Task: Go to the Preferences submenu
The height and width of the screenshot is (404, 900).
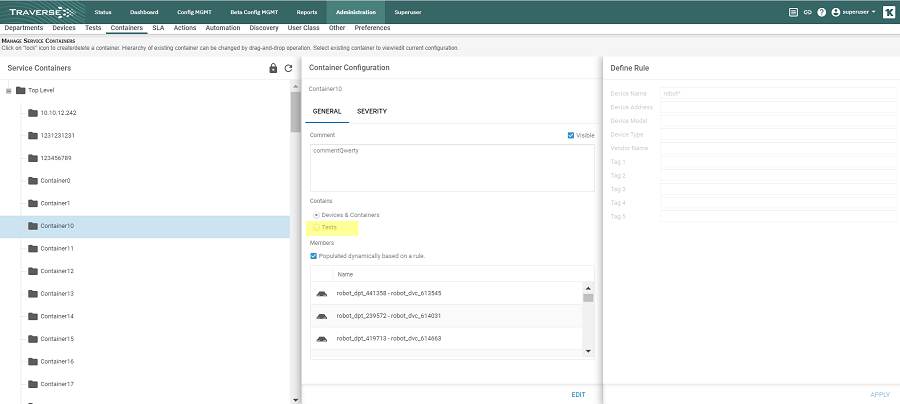Action: pyautogui.click(x=373, y=28)
